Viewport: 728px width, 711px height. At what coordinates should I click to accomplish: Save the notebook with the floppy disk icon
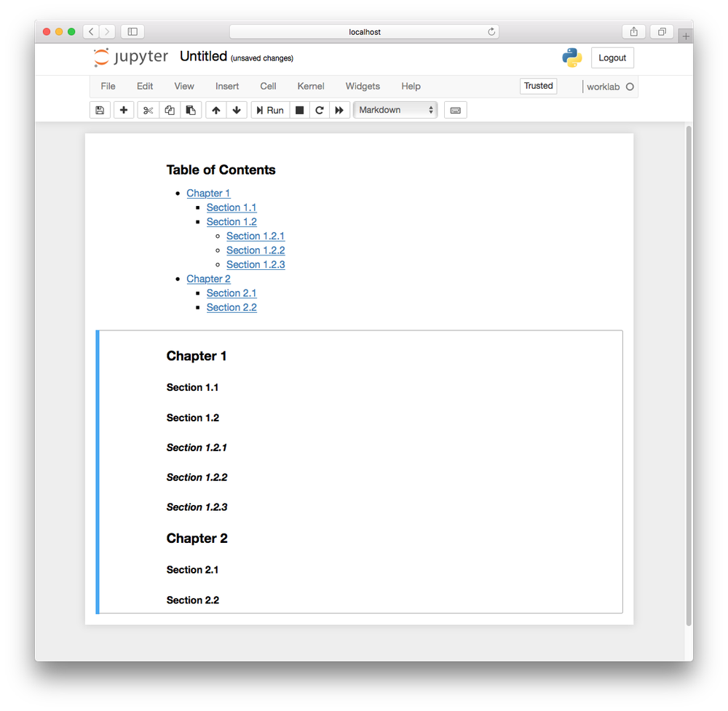[100, 110]
